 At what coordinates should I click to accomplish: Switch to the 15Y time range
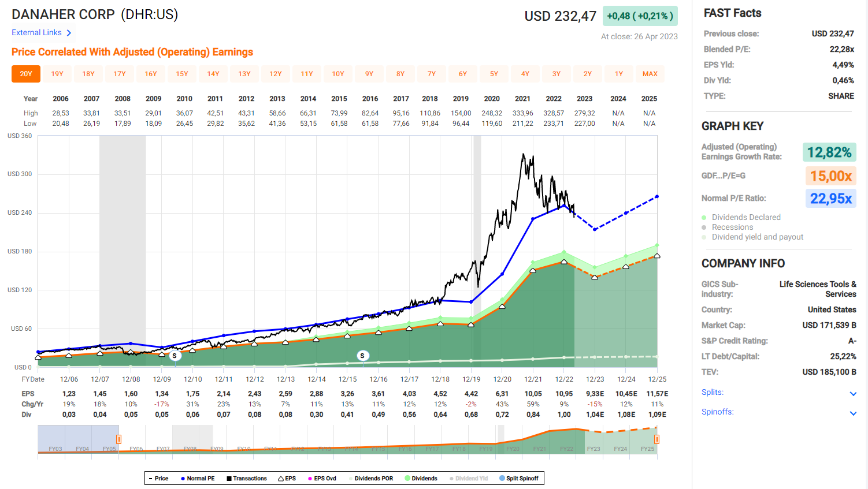click(x=182, y=74)
